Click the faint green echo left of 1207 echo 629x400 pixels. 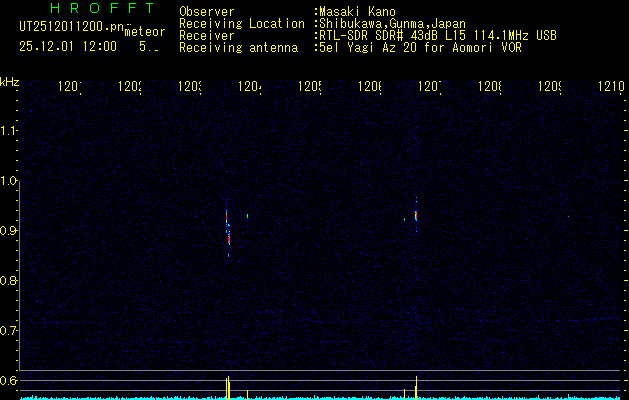(x=404, y=219)
